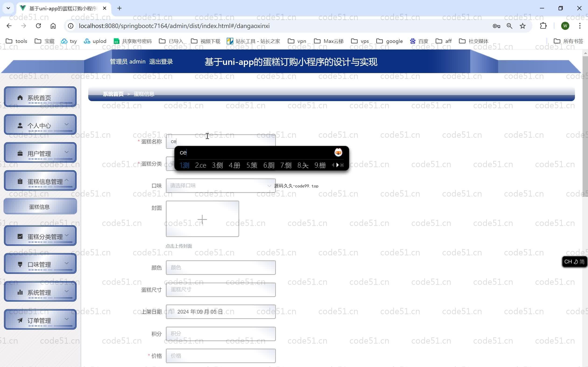Open the vpn bookmark folder
588x367 pixels.
click(297, 41)
